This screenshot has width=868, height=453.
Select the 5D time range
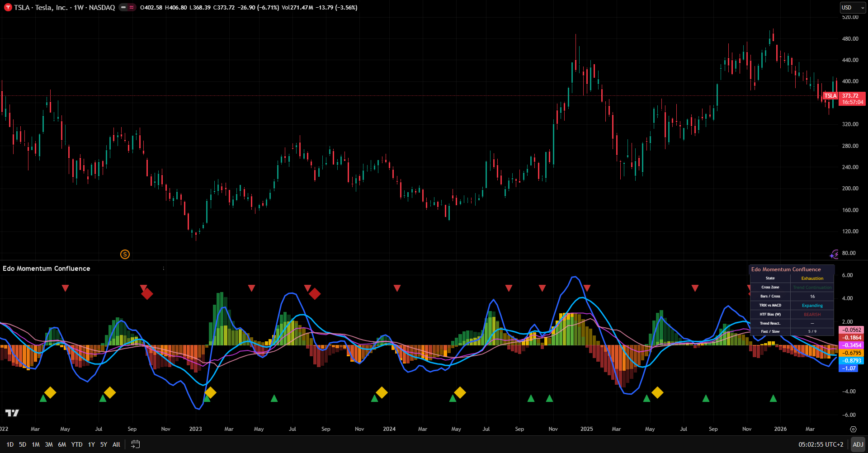point(23,444)
